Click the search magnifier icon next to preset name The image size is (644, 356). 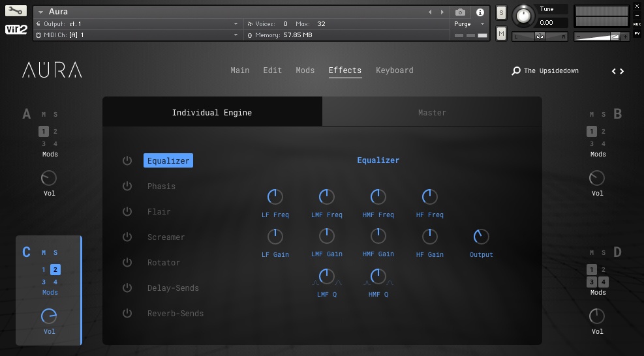pyautogui.click(x=516, y=71)
